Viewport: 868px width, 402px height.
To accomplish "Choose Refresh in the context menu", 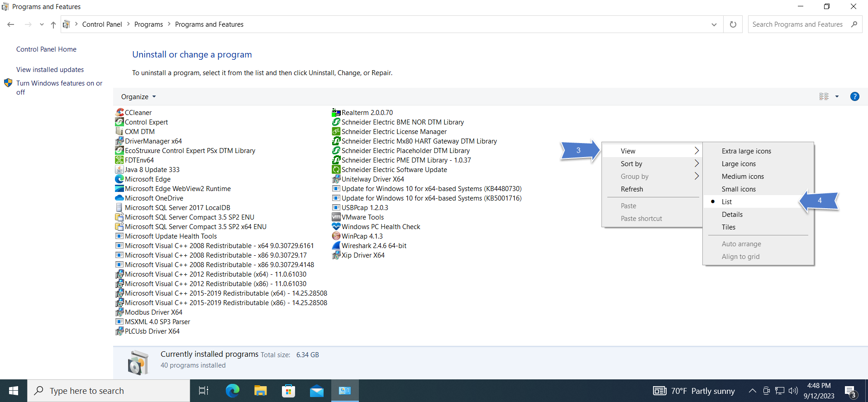I will click(652, 189).
